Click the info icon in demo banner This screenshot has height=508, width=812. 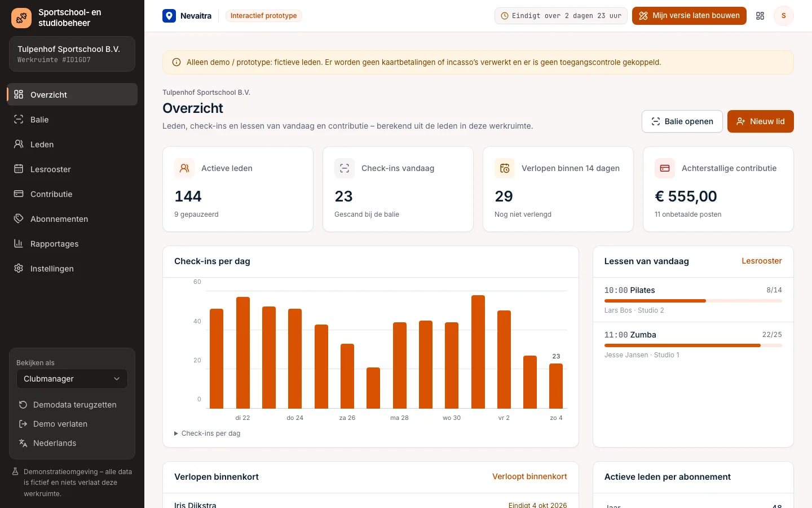point(176,63)
